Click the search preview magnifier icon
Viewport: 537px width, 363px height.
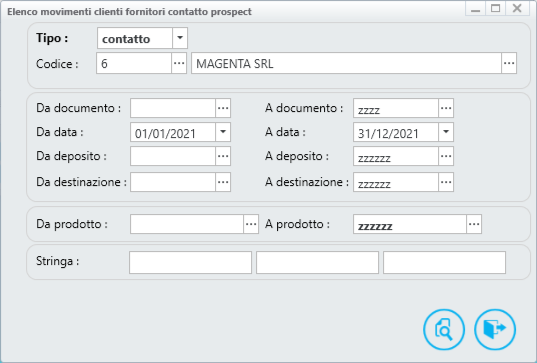[x=444, y=329]
